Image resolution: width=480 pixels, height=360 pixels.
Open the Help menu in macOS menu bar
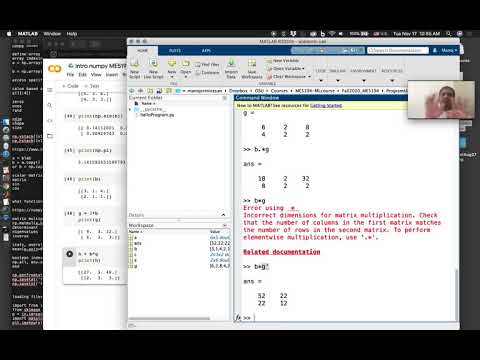coord(72,34)
